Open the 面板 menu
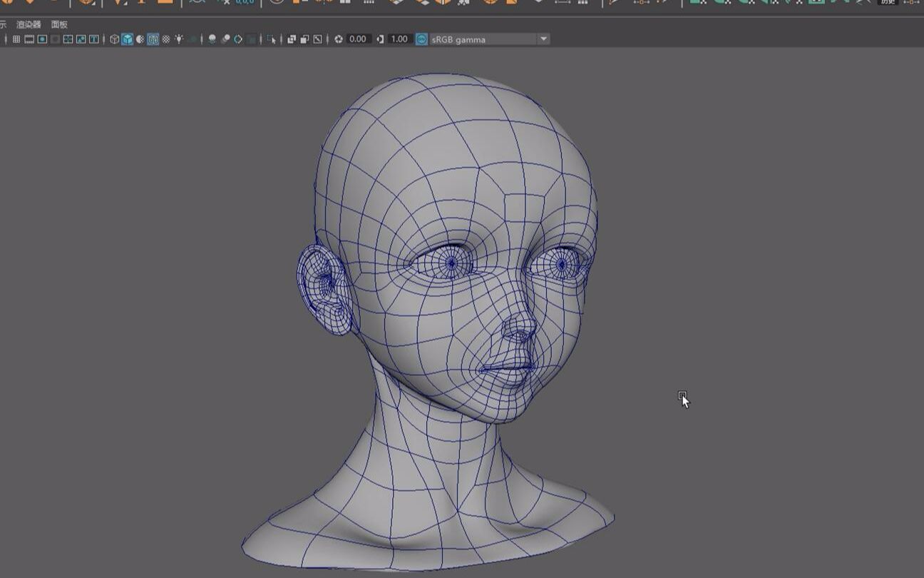 click(59, 24)
